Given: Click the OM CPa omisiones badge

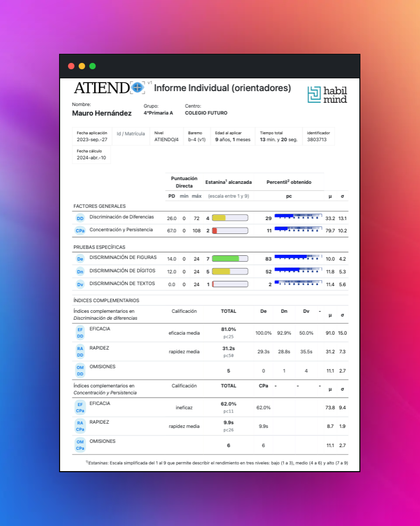Looking at the screenshot, I should (x=80, y=445).
